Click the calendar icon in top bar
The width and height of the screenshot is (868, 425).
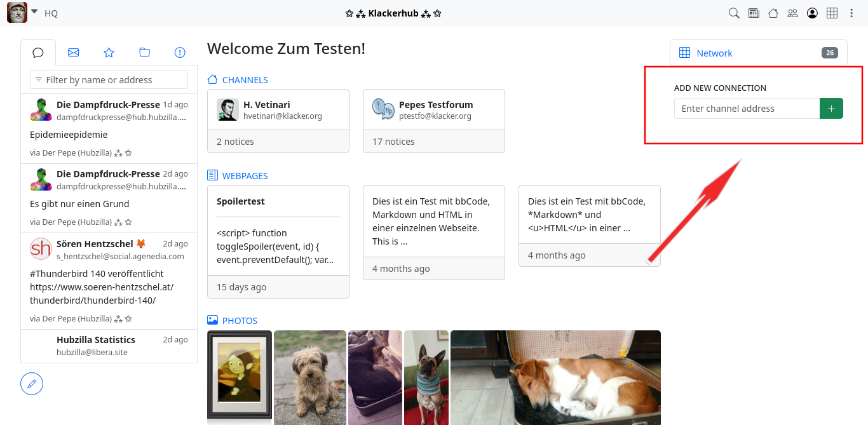[x=754, y=13]
